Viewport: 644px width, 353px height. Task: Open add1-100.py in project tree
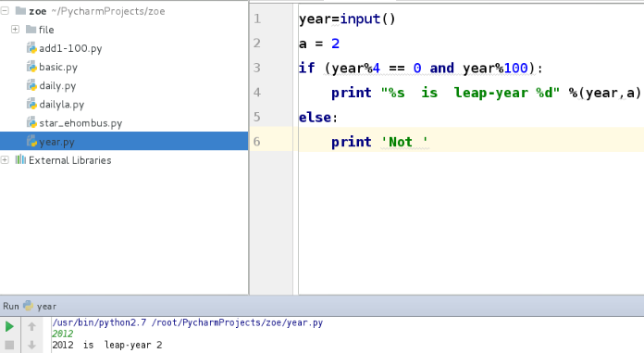coord(70,48)
